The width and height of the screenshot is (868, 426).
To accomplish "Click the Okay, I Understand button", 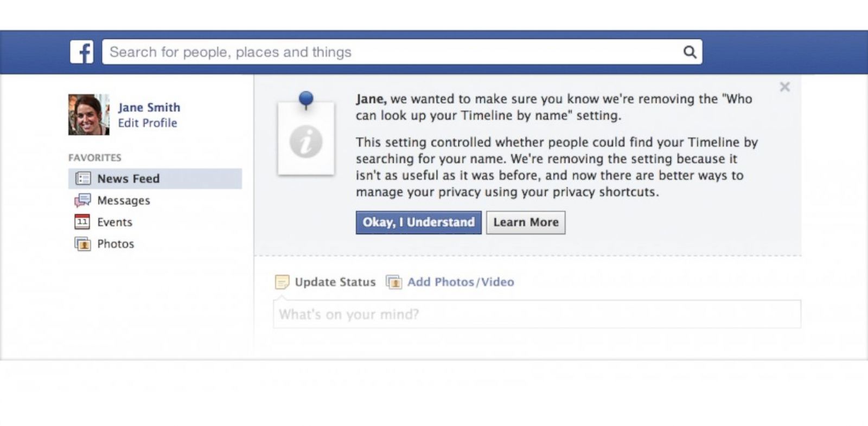I will [x=418, y=222].
